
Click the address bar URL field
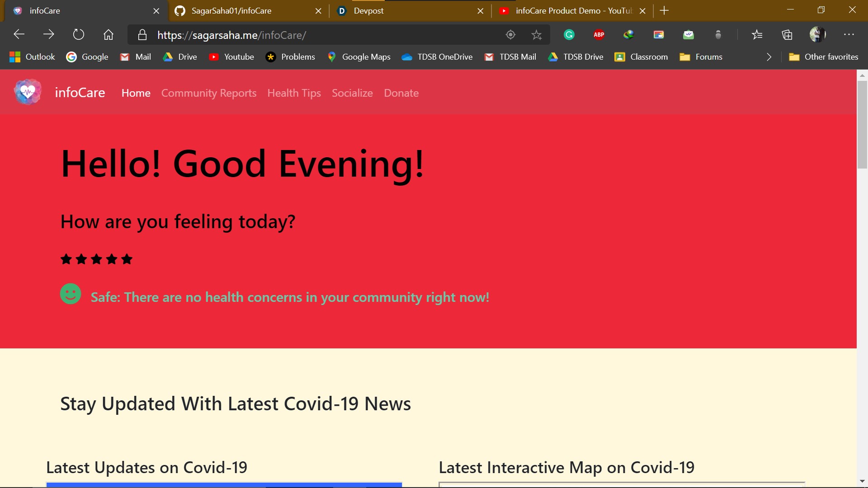(x=316, y=35)
